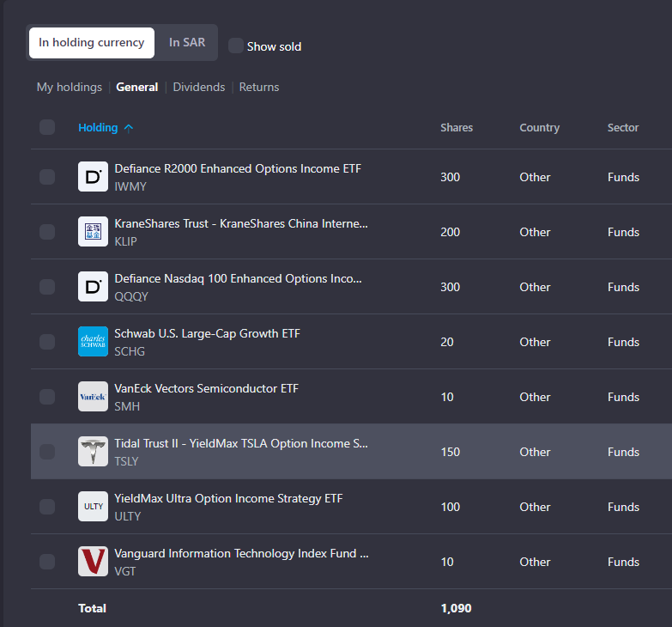This screenshot has height=627, width=672.
Task: Open Tidal Trust II YieldMax TSLA holding
Action: (x=241, y=443)
